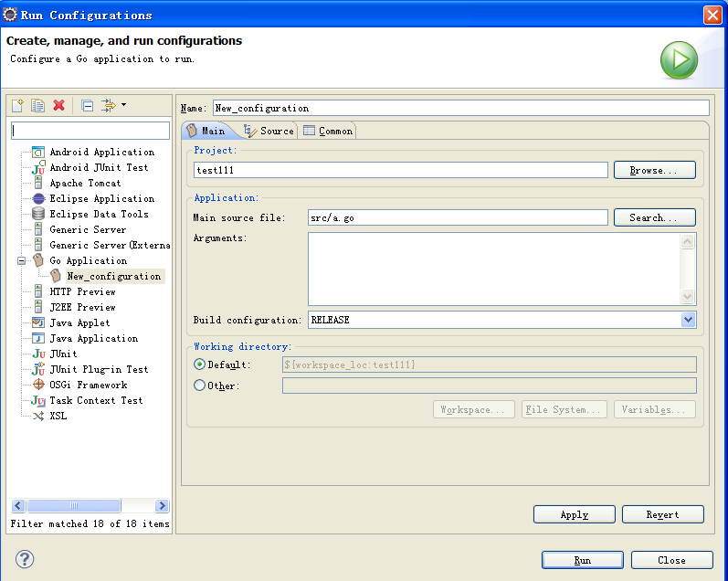Open the filter configurations dropdown arrow
This screenshot has width=728, height=581.
pyautogui.click(x=123, y=105)
